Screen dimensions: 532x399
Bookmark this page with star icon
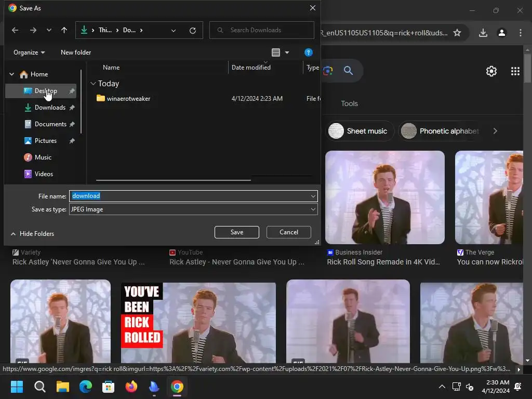click(457, 33)
